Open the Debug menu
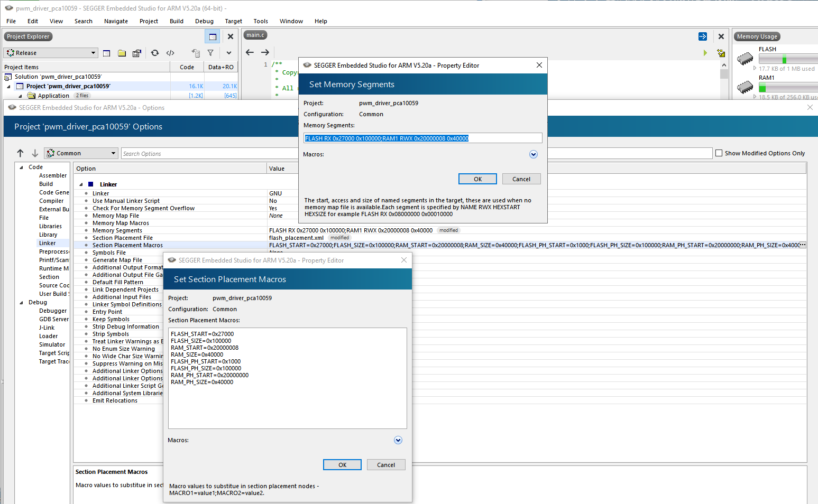Image resolution: width=818 pixels, height=504 pixels. (204, 21)
